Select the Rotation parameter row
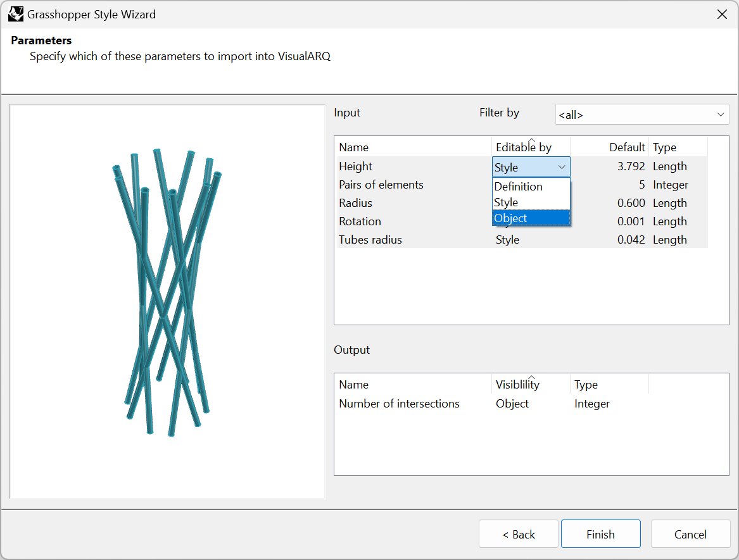Image resolution: width=739 pixels, height=560 pixels. pyautogui.click(x=522, y=221)
